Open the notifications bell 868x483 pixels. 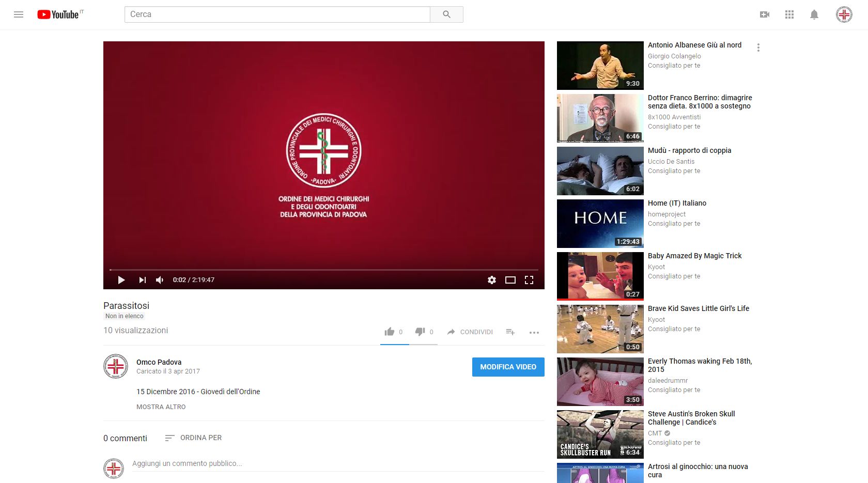pyautogui.click(x=814, y=14)
